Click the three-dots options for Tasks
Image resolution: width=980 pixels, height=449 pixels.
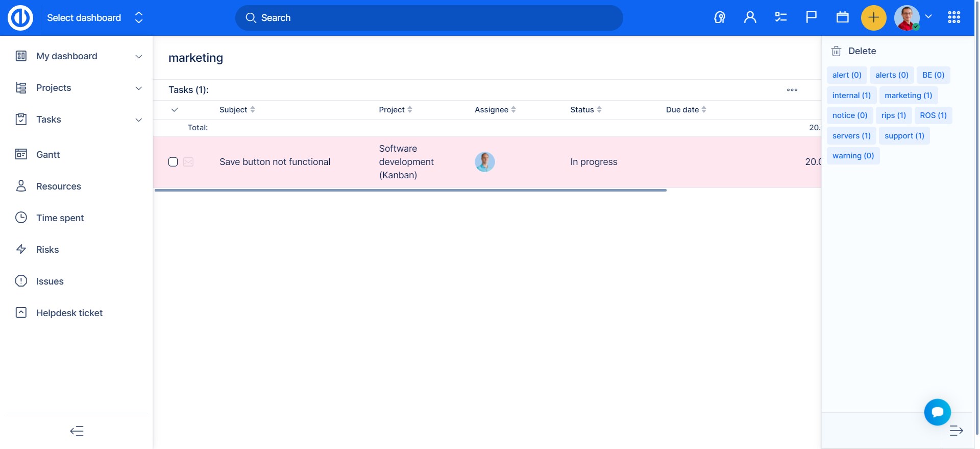pyautogui.click(x=792, y=90)
